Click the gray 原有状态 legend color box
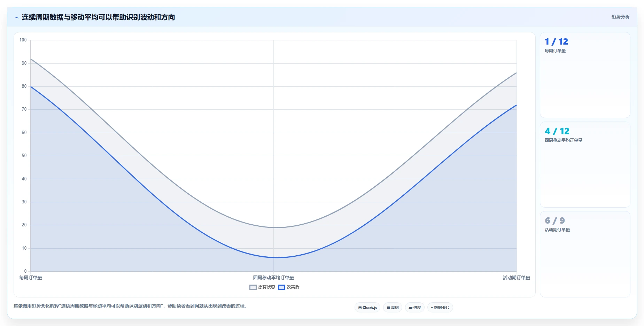This screenshot has width=644, height=326. pyautogui.click(x=253, y=287)
